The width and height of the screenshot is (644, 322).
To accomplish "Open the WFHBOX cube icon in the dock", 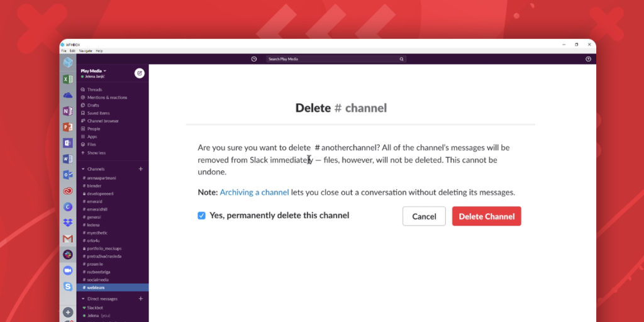I will 68,62.
